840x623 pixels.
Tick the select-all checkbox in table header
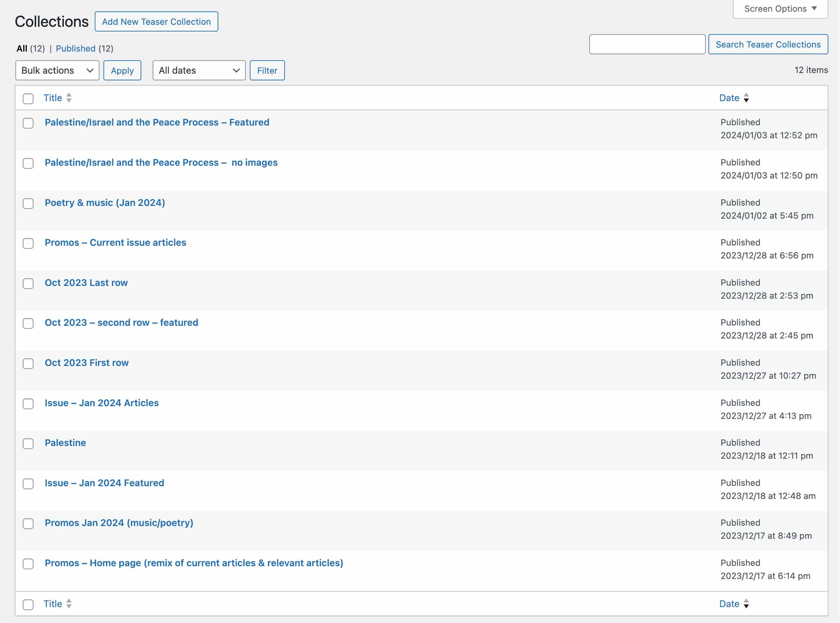28,98
